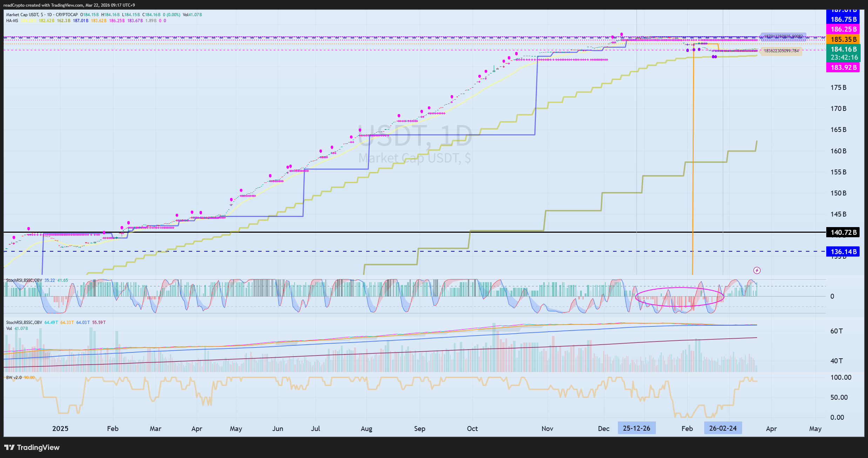Select the magenta 183.92 B price label
868x458 pixels.
[843, 67]
